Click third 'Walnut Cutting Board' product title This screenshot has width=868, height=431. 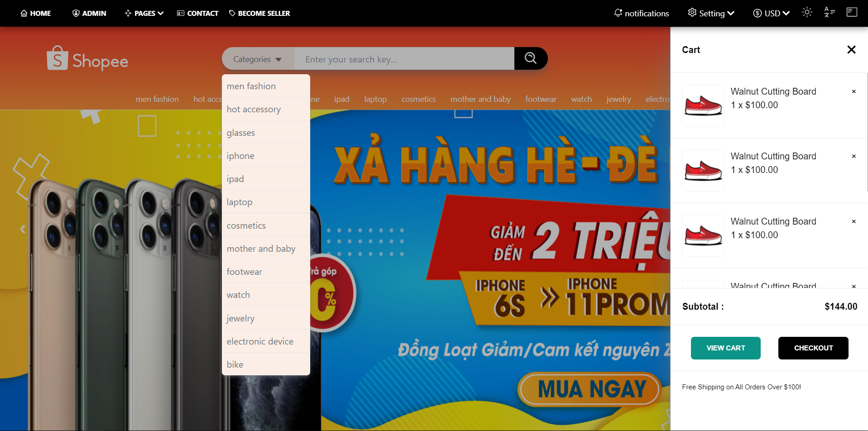click(773, 221)
